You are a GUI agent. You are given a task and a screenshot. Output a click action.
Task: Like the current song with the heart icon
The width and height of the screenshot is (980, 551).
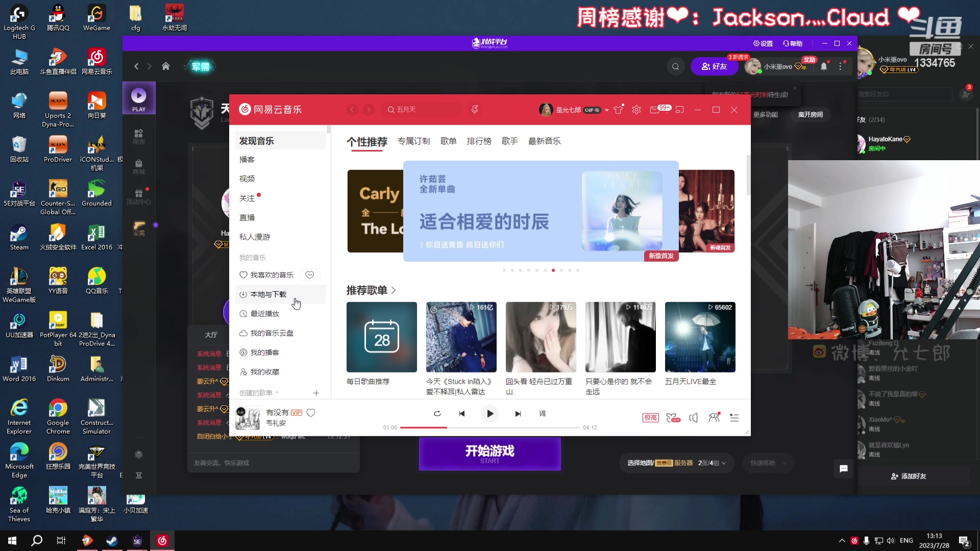(x=311, y=413)
